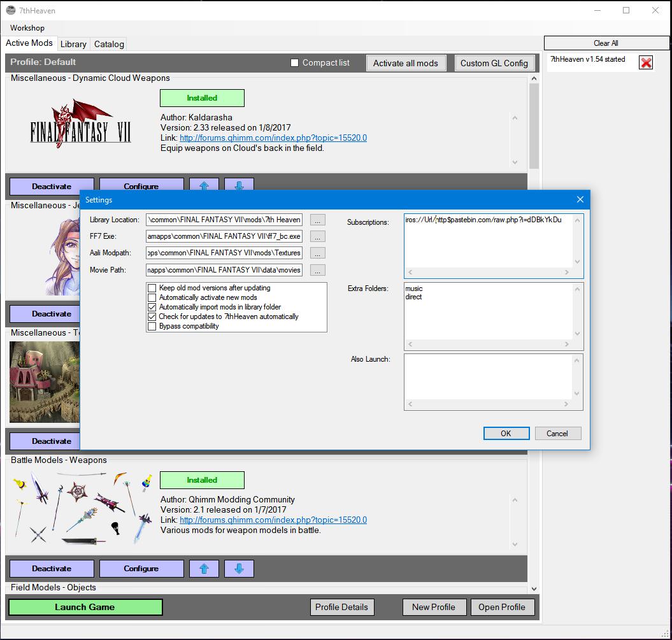The height and width of the screenshot is (640, 672).
Task: Move Dynamic Cloud Weapons mod down
Action: pyautogui.click(x=239, y=185)
